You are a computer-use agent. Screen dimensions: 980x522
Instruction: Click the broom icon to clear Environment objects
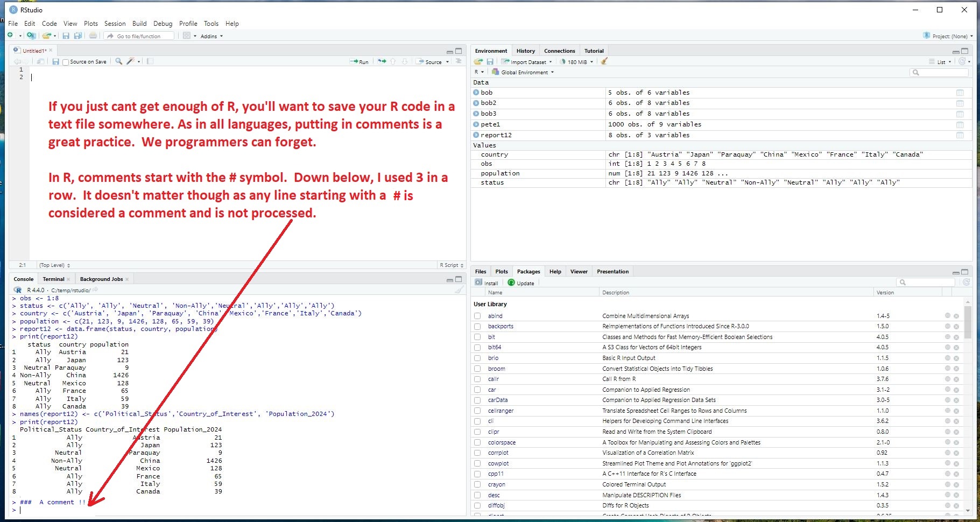point(604,61)
